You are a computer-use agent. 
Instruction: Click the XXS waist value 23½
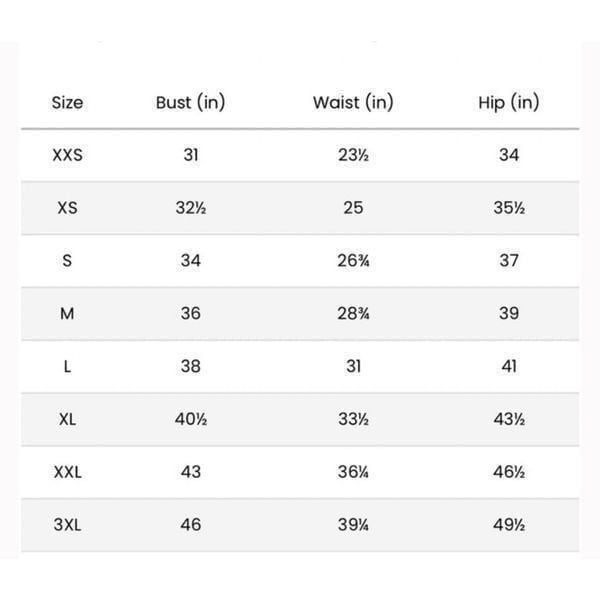353,155
